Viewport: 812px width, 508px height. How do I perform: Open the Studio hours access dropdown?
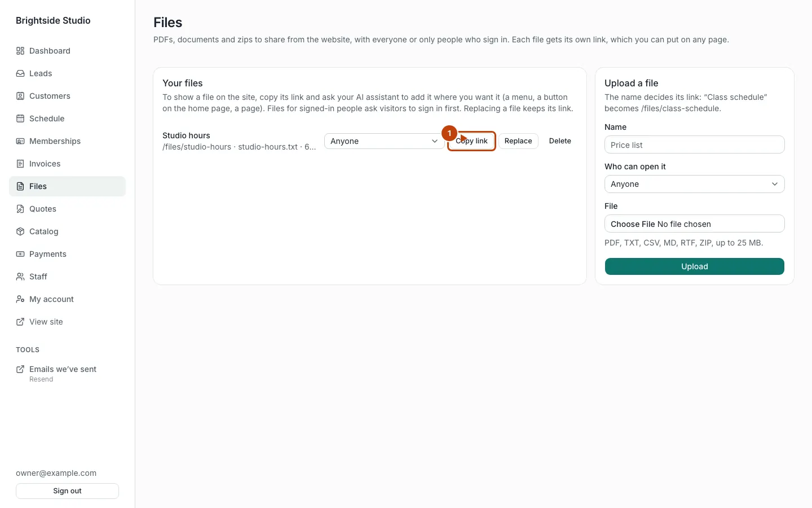[x=384, y=141]
